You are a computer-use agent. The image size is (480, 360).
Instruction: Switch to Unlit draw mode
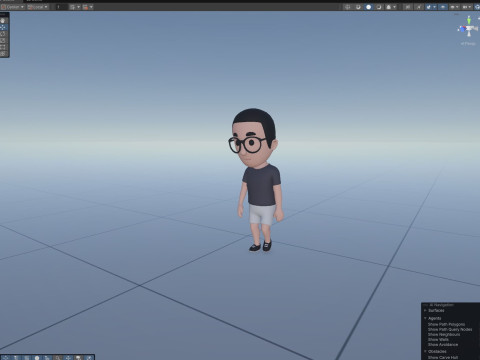tap(379, 7)
